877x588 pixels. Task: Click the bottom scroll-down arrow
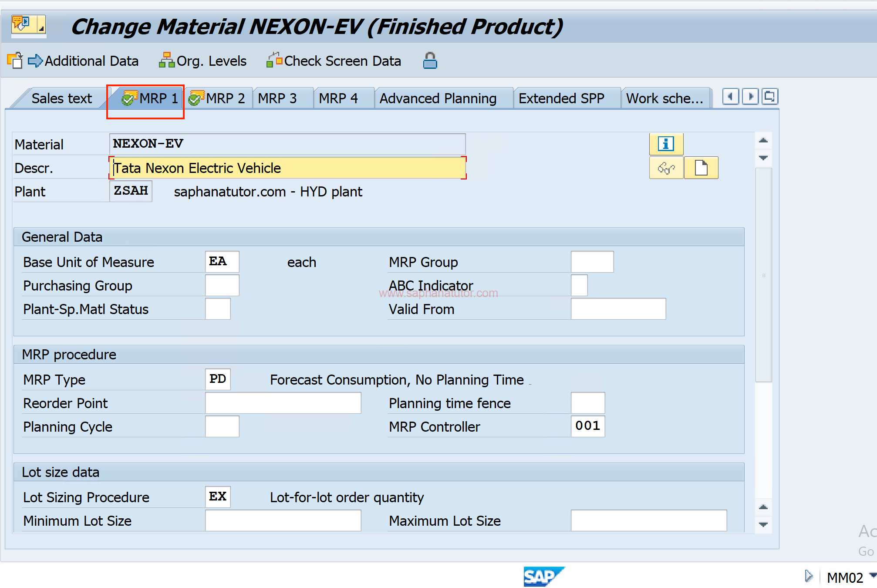point(763,524)
